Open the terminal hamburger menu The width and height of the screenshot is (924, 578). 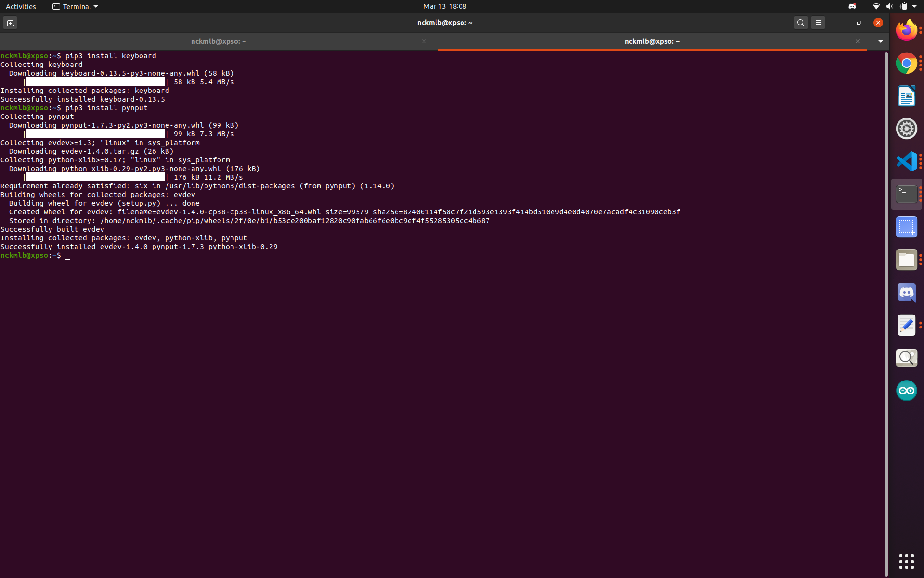(x=818, y=23)
